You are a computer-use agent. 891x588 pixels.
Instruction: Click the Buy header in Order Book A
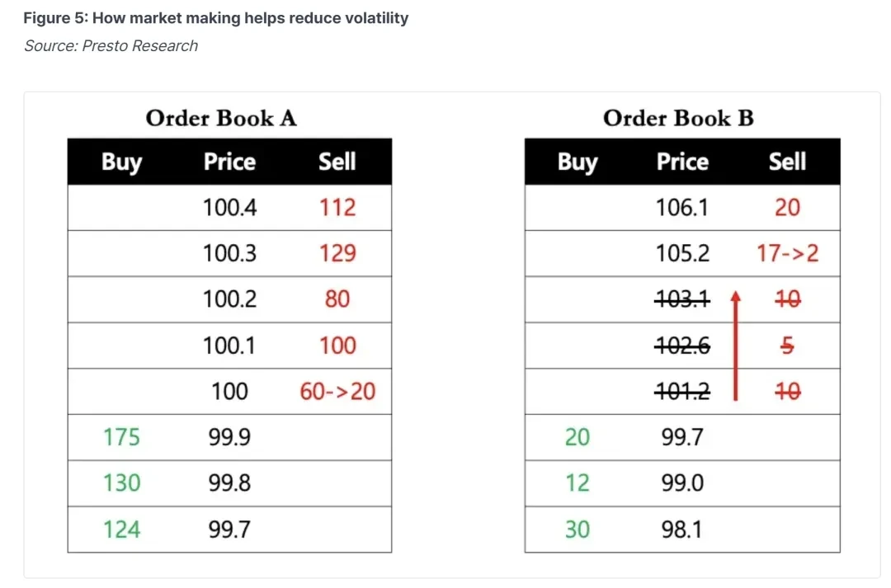tap(121, 162)
